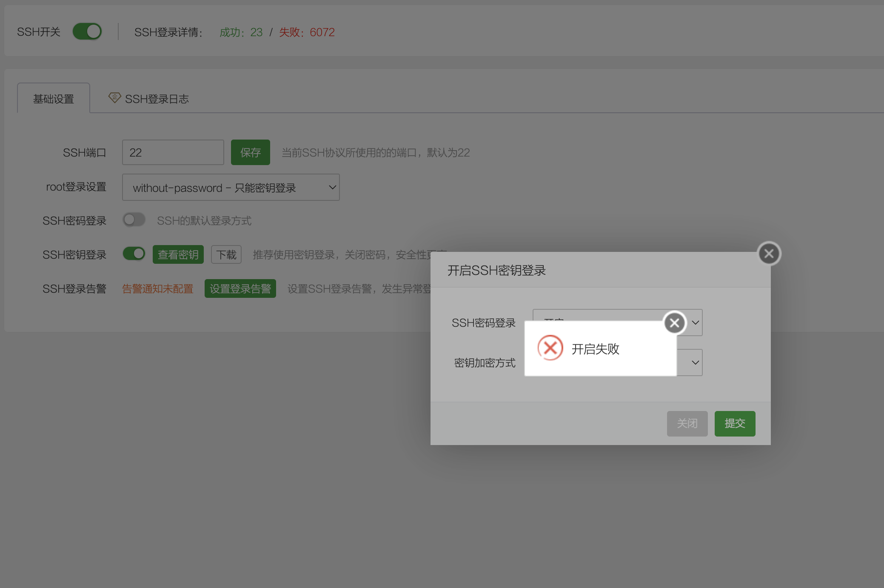Click the 关闭 button in dialog
The width and height of the screenshot is (884, 588).
pos(687,423)
